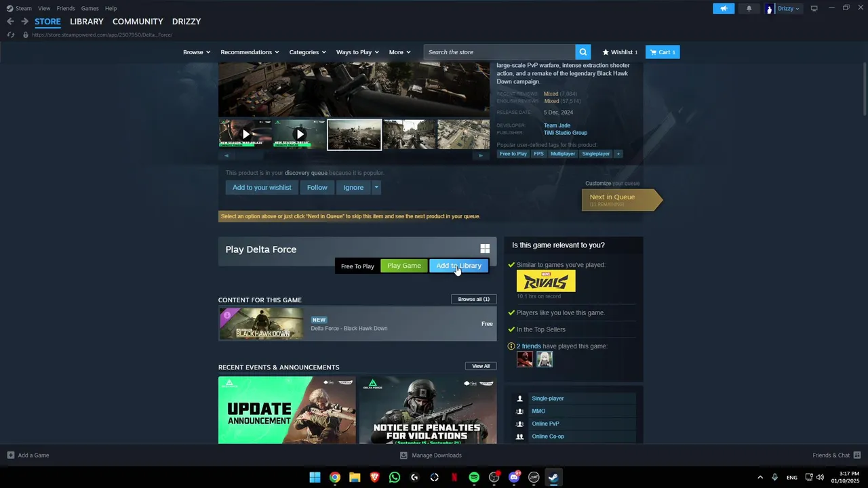
Task: Click the first friend avatar
Action: [525, 360]
